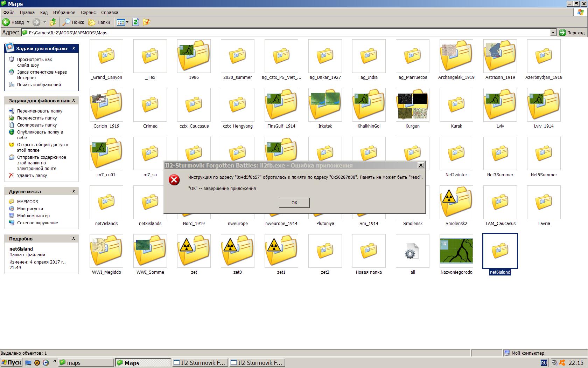Select the Archangelsk_1919 folder icon
This screenshot has height=368, width=588.
456,56
